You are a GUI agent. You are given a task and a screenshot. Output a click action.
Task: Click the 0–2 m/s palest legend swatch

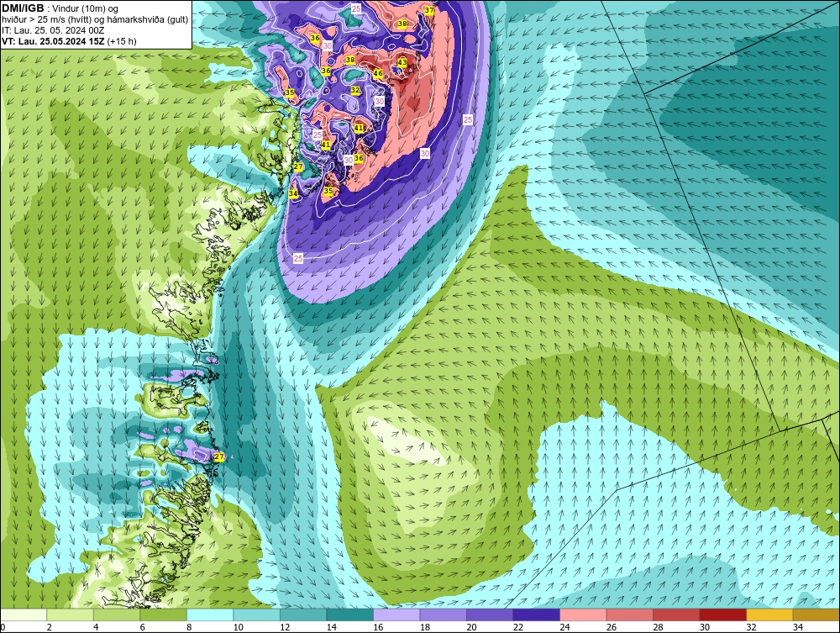[24, 615]
